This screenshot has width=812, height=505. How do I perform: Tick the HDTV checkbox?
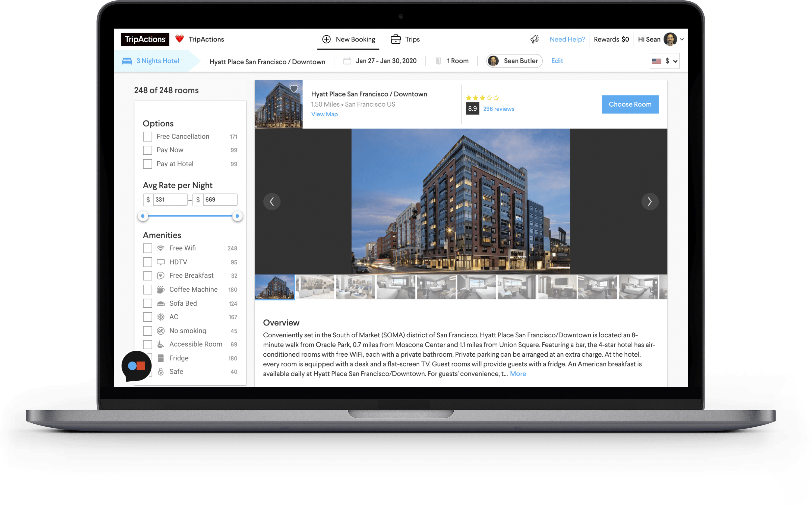click(148, 263)
